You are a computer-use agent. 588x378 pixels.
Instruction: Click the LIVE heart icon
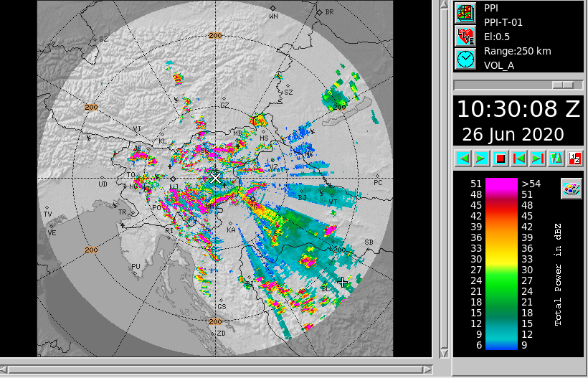click(x=465, y=35)
